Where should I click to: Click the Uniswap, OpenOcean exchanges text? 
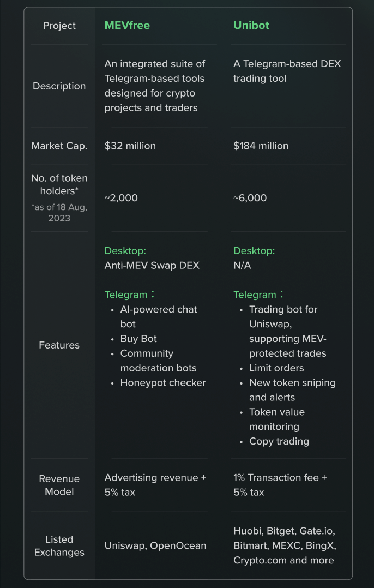155,545
